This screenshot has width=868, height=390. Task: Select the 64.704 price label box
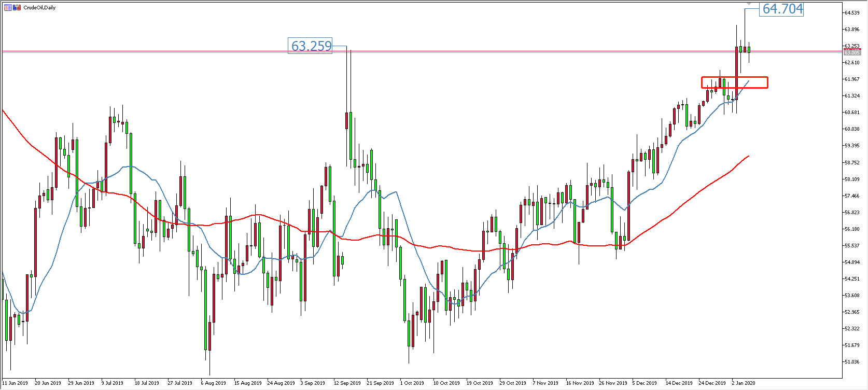pos(781,9)
